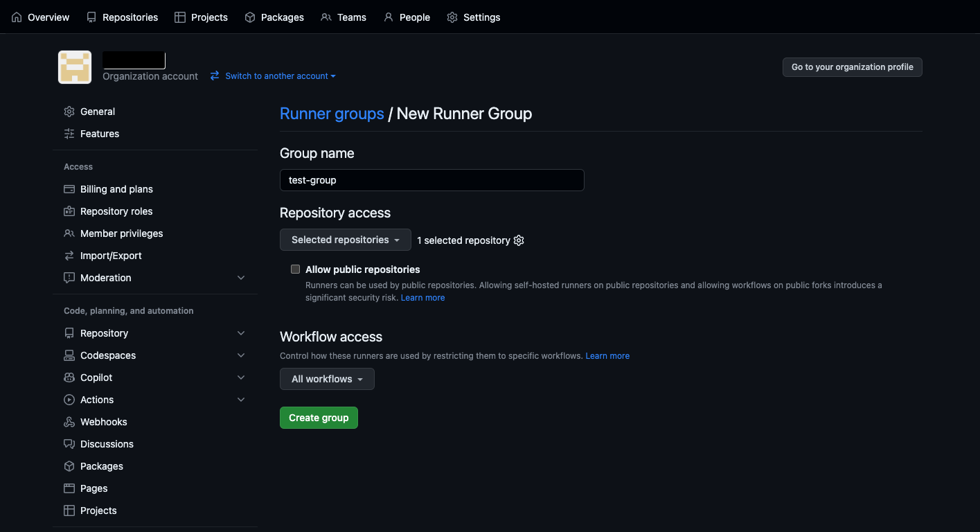Enable Allow public repositories
Screen dimensions: 980x532
[x=295, y=269]
